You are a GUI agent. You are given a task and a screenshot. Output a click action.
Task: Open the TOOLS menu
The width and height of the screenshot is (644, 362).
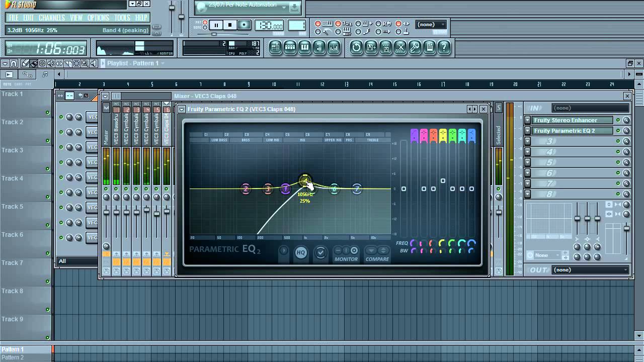pos(122,18)
